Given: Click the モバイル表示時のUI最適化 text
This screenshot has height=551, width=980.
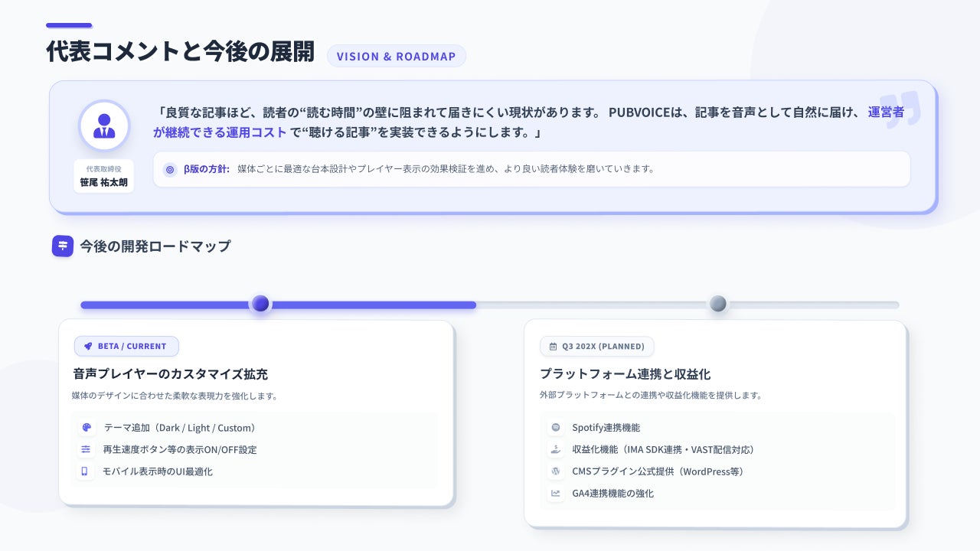Looking at the screenshot, I should tap(158, 471).
